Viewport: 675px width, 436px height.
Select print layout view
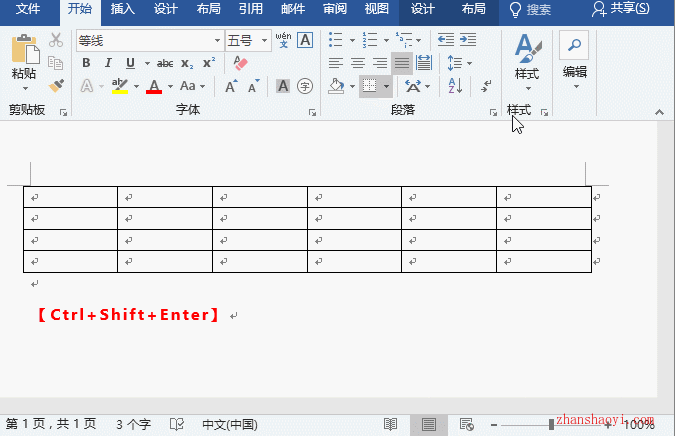tap(429, 424)
